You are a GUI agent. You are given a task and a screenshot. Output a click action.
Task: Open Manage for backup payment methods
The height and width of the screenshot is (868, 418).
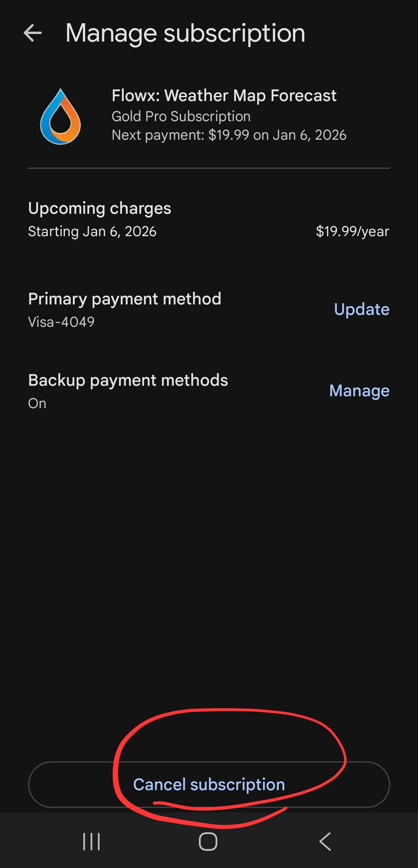[359, 391]
